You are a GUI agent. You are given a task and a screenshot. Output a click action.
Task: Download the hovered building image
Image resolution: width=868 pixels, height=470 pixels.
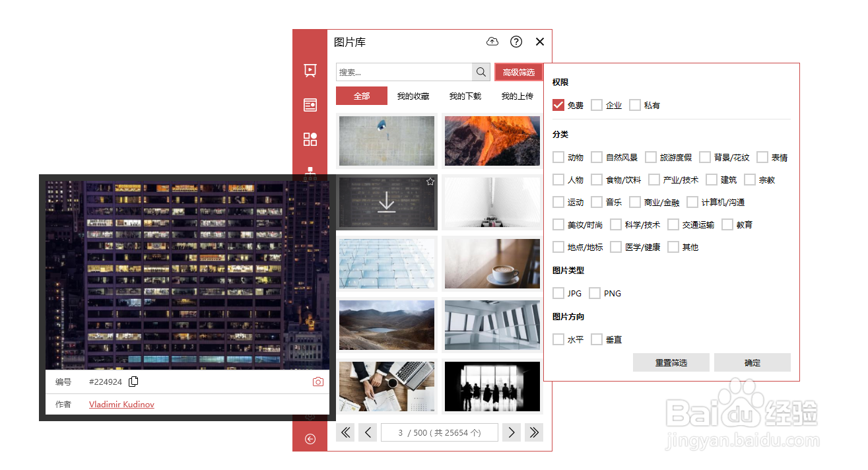coord(387,203)
